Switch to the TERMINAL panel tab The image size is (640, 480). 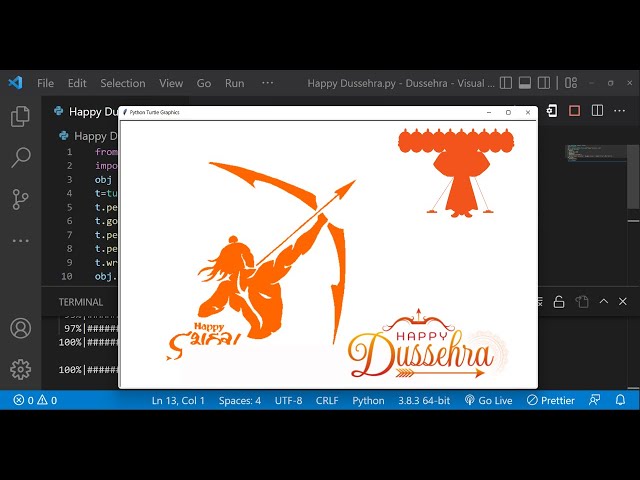[81, 302]
